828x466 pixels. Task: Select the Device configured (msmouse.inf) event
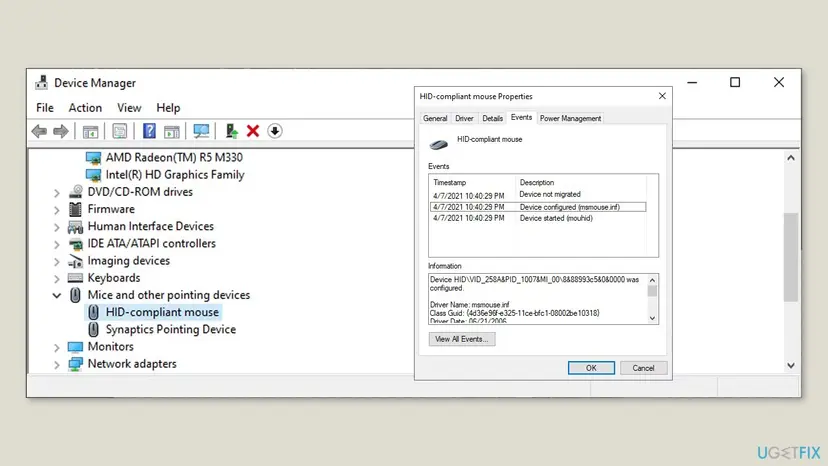pyautogui.click(x=538, y=207)
